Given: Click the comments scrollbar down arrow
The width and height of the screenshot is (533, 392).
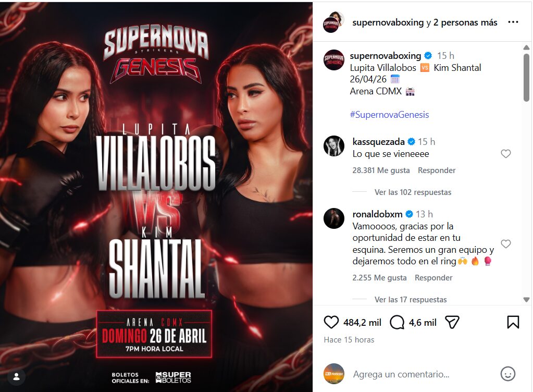Looking at the screenshot, I should (527, 300).
